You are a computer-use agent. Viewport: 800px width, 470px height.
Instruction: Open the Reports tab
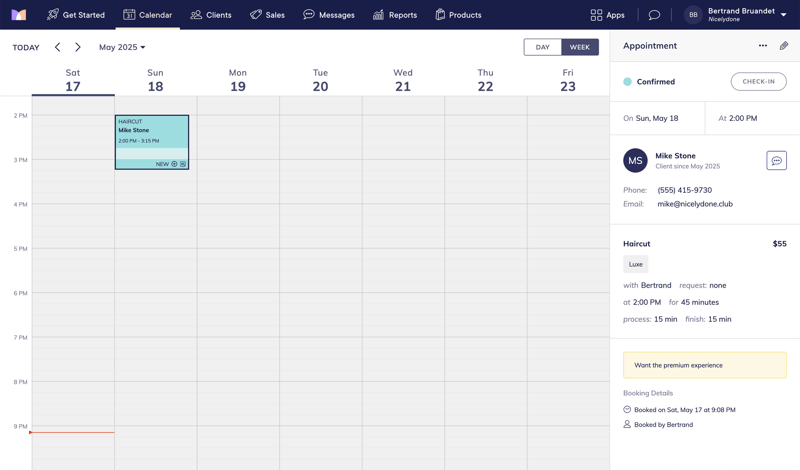[394, 15]
